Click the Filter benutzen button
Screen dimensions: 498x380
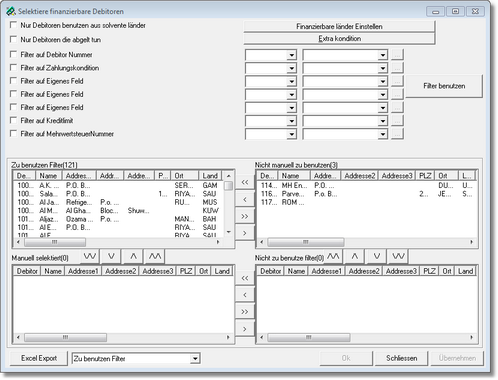(x=444, y=86)
